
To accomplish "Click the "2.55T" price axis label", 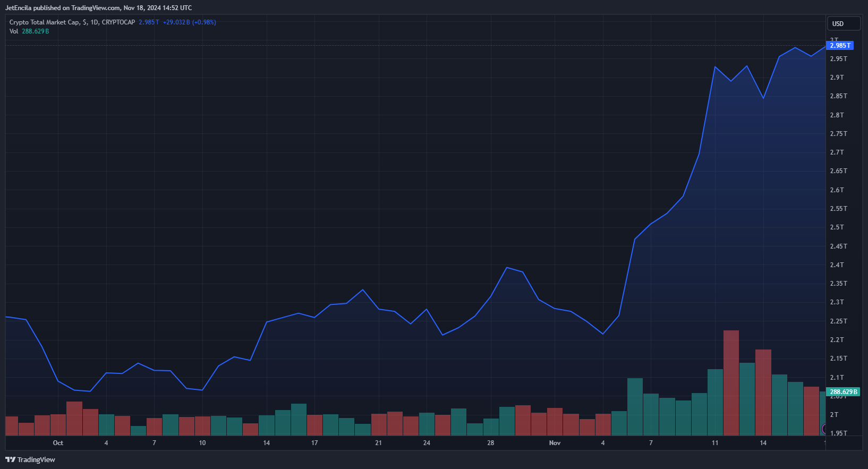I will coord(839,209).
